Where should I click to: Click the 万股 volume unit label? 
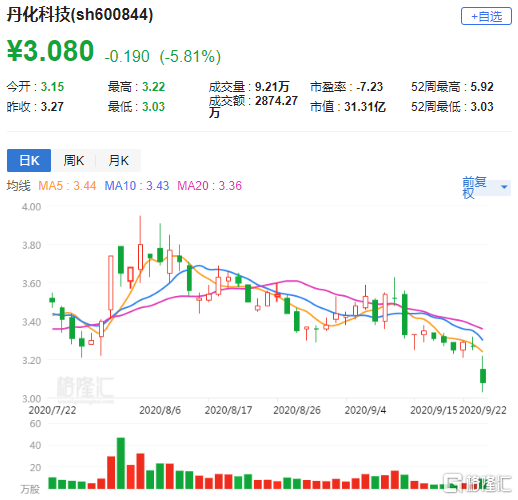click(30, 489)
